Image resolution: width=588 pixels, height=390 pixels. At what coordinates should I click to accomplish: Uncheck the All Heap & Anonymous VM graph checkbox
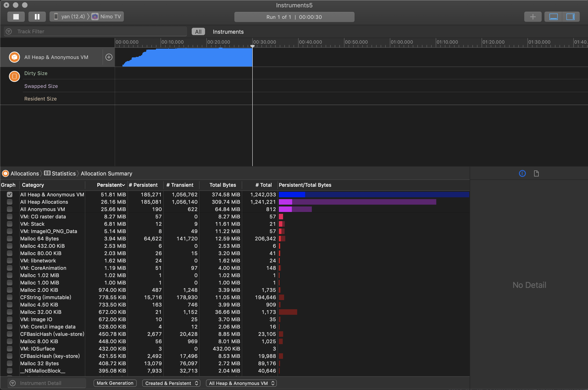click(x=9, y=195)
